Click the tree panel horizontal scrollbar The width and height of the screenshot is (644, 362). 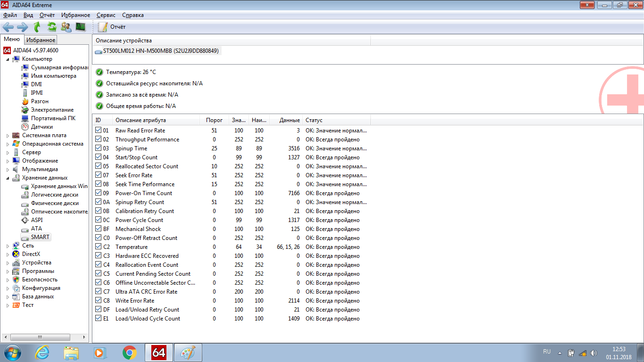coord(45,337)
